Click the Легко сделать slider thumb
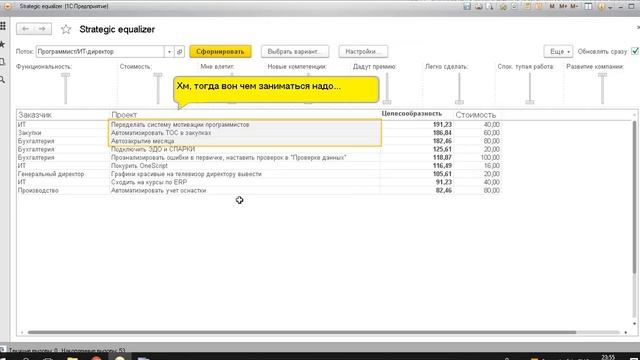 tap(459, 102)
